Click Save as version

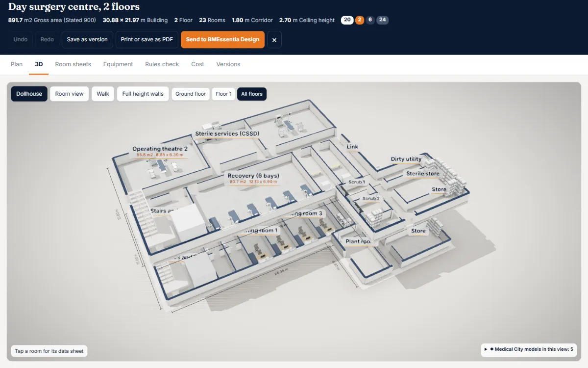coord(87,40)
